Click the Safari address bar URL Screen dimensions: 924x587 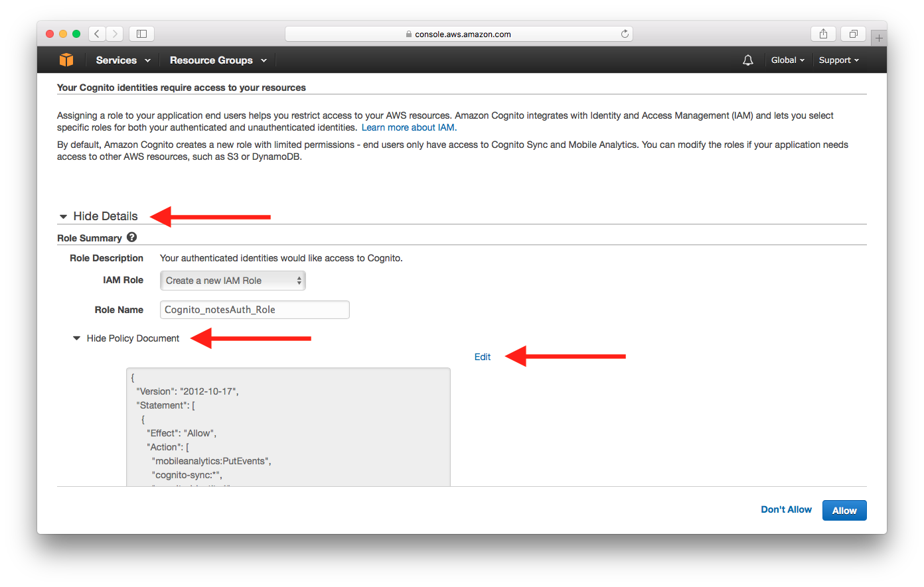pos(459,34)
